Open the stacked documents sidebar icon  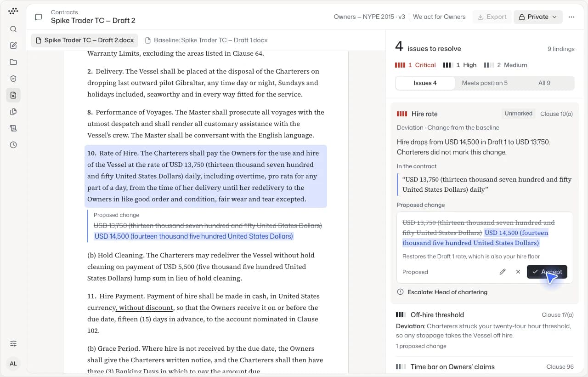[x=13, y=112]
